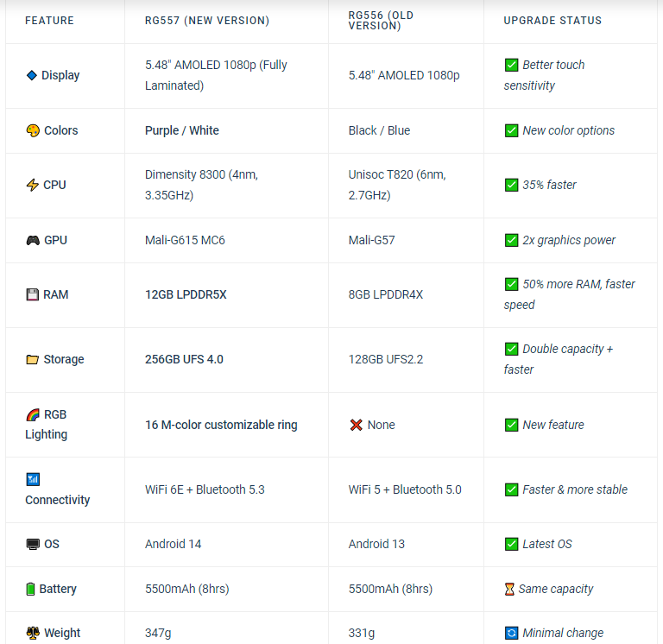
Task: Click the signal bars Connectivity icon
Action: click(33, 479)
